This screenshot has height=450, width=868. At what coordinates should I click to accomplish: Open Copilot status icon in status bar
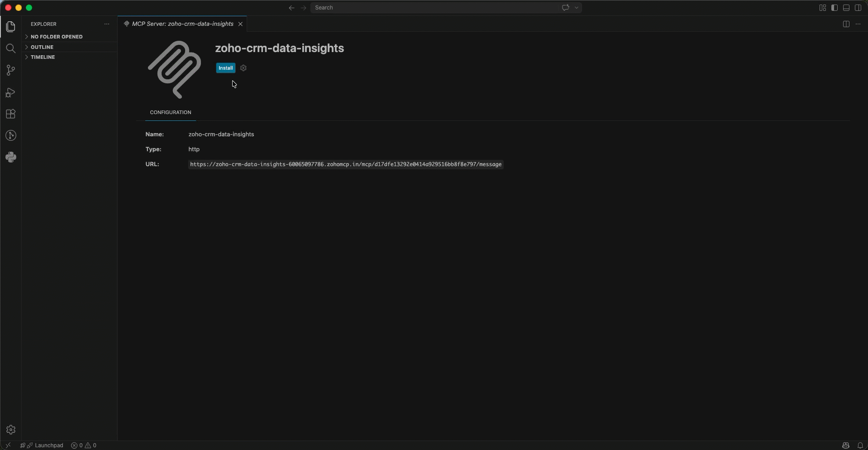(x=845, y=445)
